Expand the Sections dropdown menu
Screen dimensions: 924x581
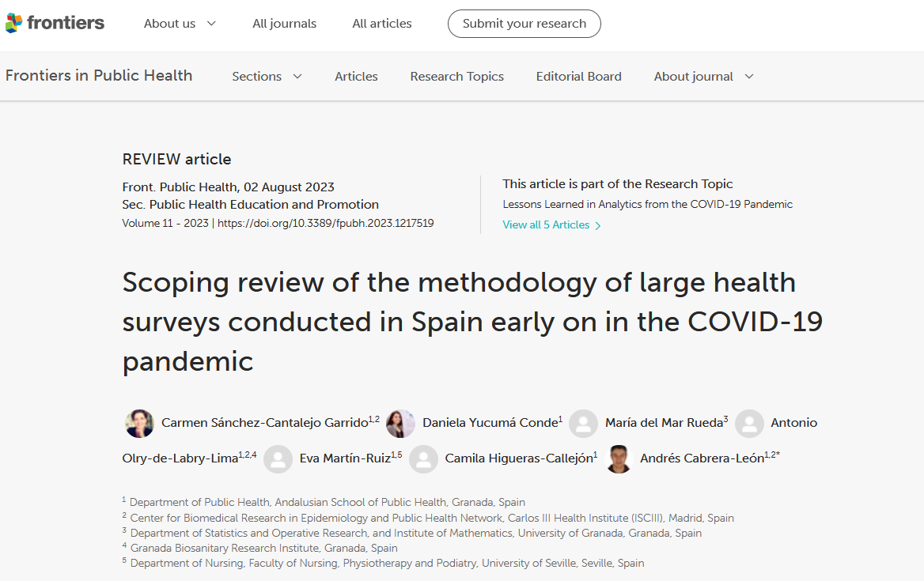coord(267,77)
